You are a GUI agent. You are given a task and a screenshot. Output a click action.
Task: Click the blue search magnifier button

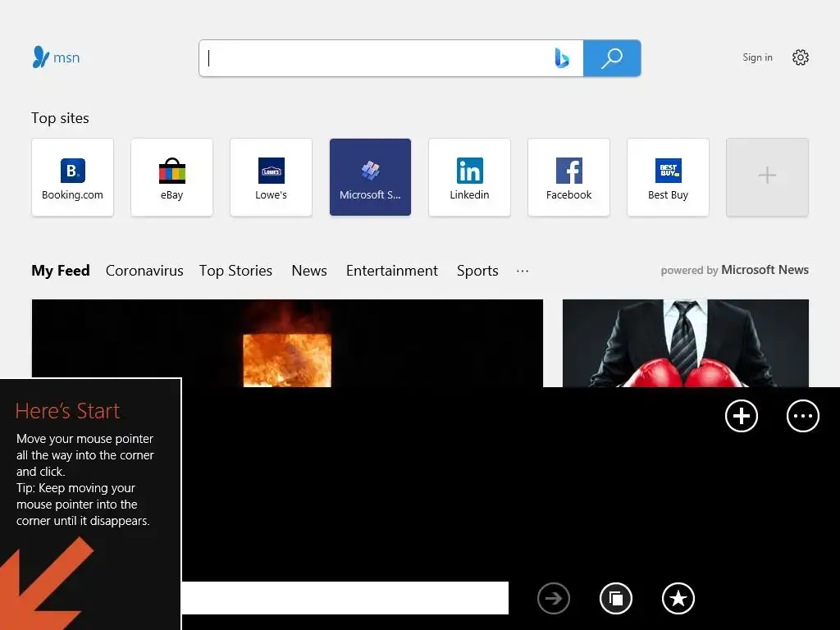tap(612, 58)
